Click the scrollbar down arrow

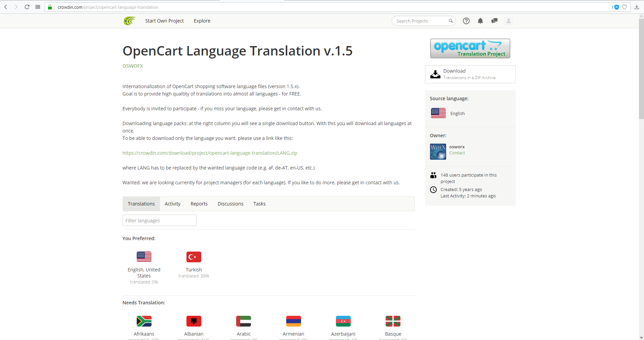click(x=641, y=337)
